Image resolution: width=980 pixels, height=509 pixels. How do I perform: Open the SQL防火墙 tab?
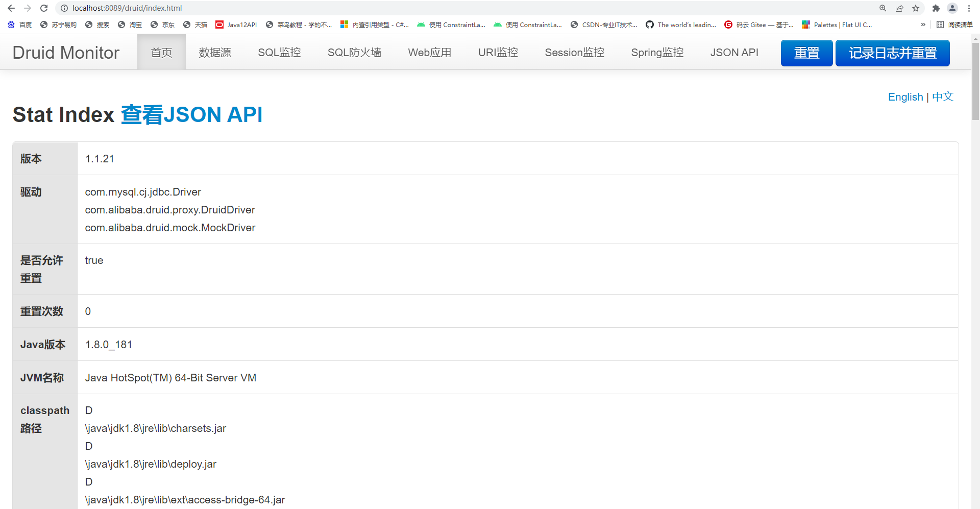[354, 52]
